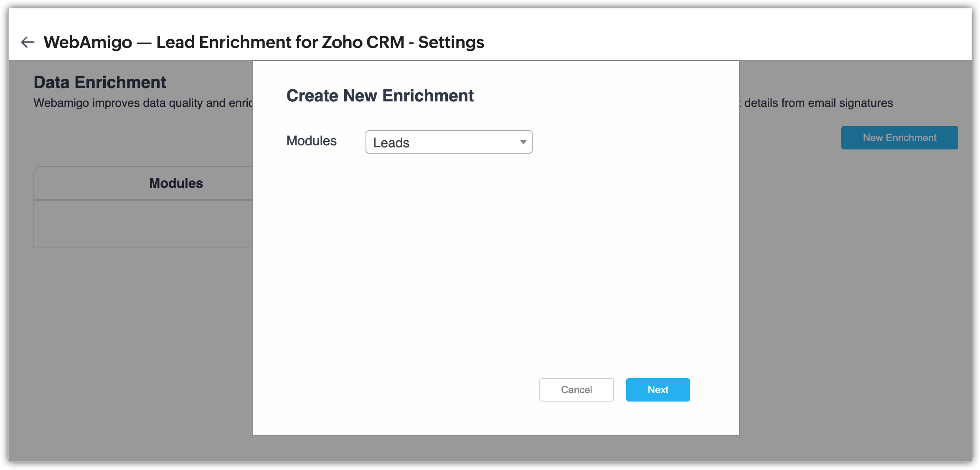Click the dropdown caret in the Modules select
This screenshot has width=980, height=470.
523,142
